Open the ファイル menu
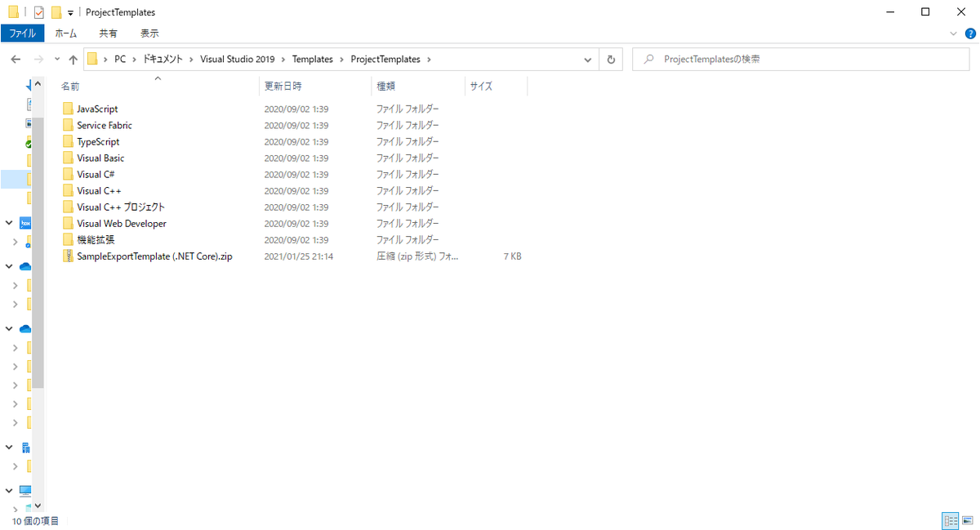 [x=22, y=33]
